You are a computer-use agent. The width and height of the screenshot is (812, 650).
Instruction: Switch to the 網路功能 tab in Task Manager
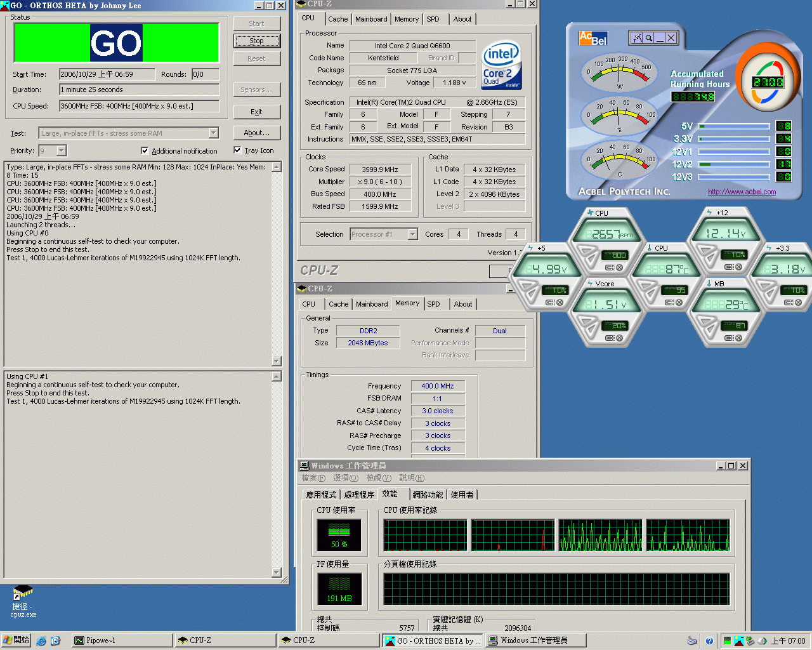(428, 494)
